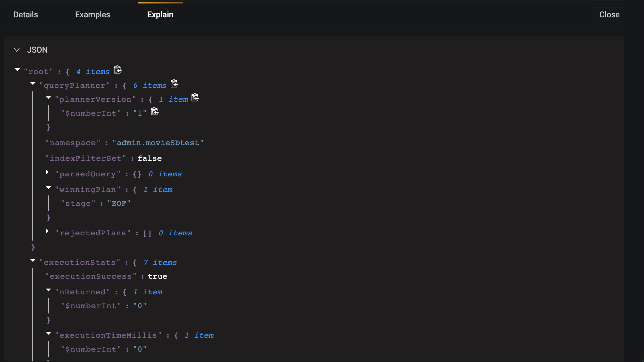Collapse the executionTimeMillis node
Image resolution: width=644 pixels, height=362 pixels.
click(49, 333)
